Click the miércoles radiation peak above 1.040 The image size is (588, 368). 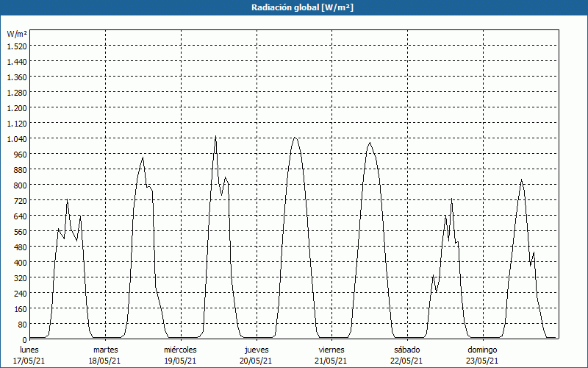pyautogui.click(x=215, y=136)
